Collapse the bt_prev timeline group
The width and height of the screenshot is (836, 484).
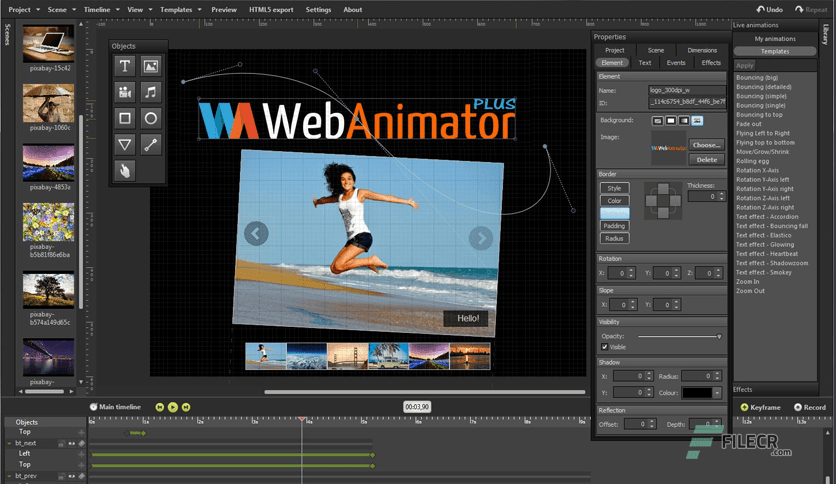coord(9,476)
